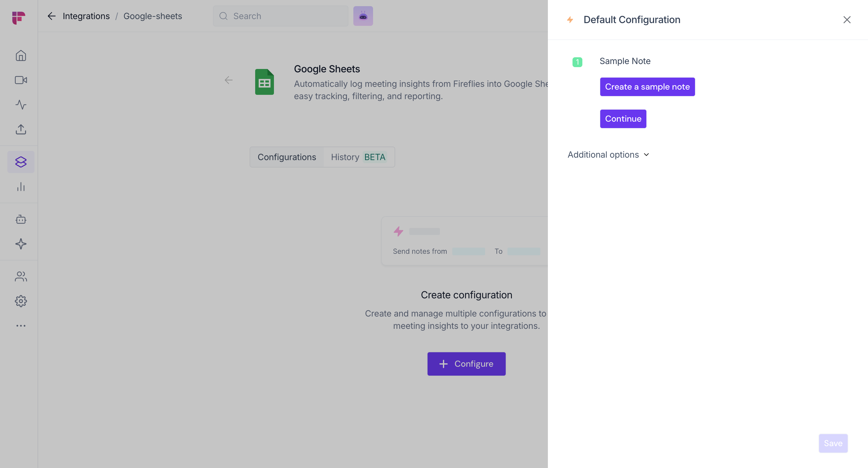
Task: Expand Additional options
Action: point(608,155)
